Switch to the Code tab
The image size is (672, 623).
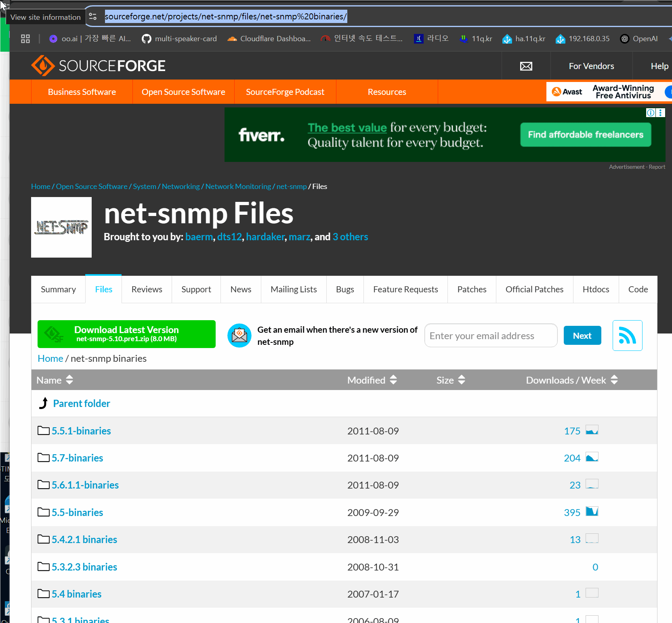[638, 289]
